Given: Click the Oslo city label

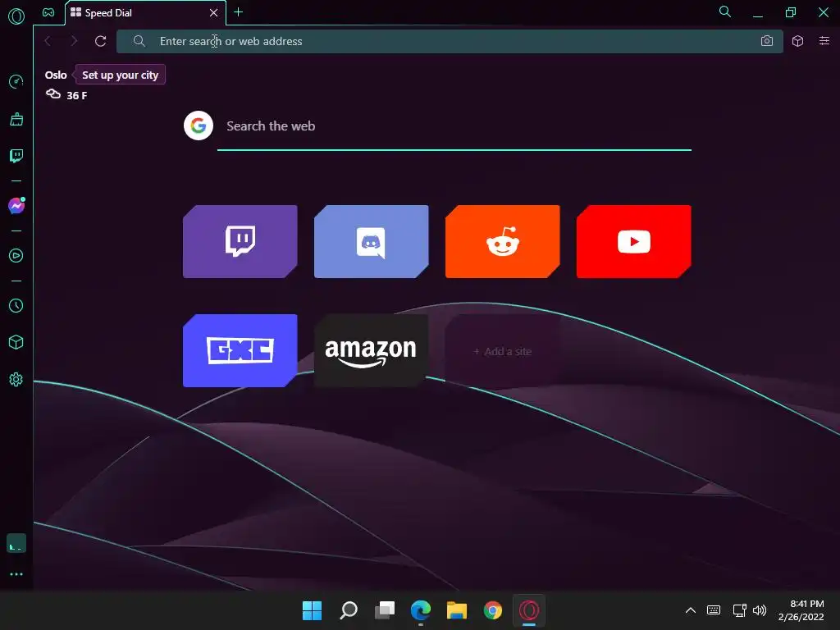Looking at the screenshot, I should 56,75.
